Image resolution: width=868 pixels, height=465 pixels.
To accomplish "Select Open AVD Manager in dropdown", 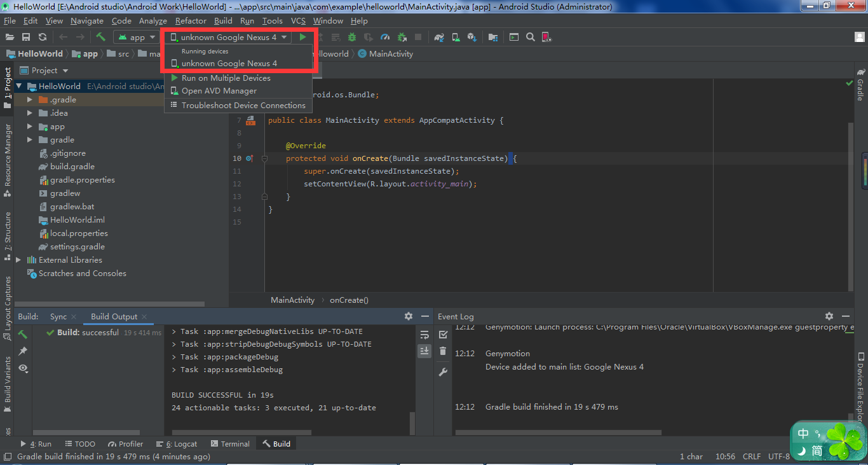I will [x=238, y=91].
